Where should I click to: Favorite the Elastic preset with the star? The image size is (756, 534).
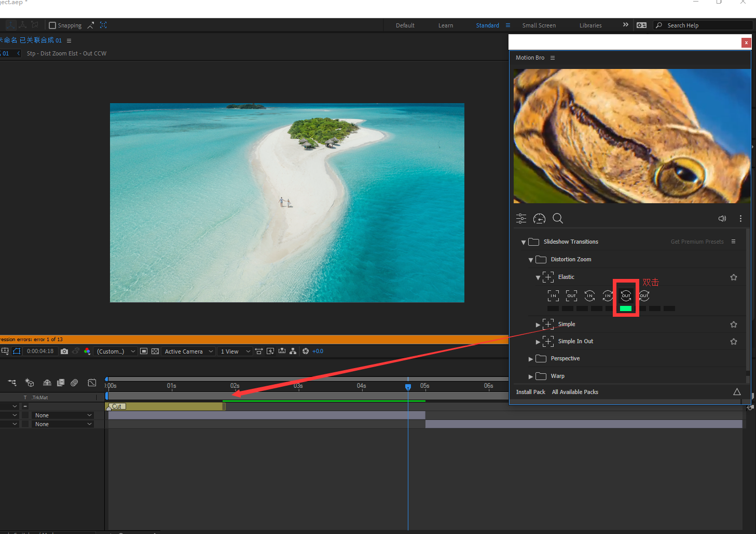733,277
